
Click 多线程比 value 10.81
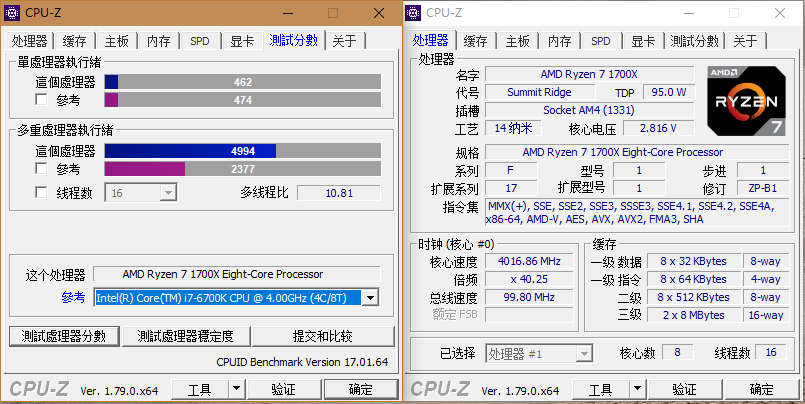pos(339,193)
